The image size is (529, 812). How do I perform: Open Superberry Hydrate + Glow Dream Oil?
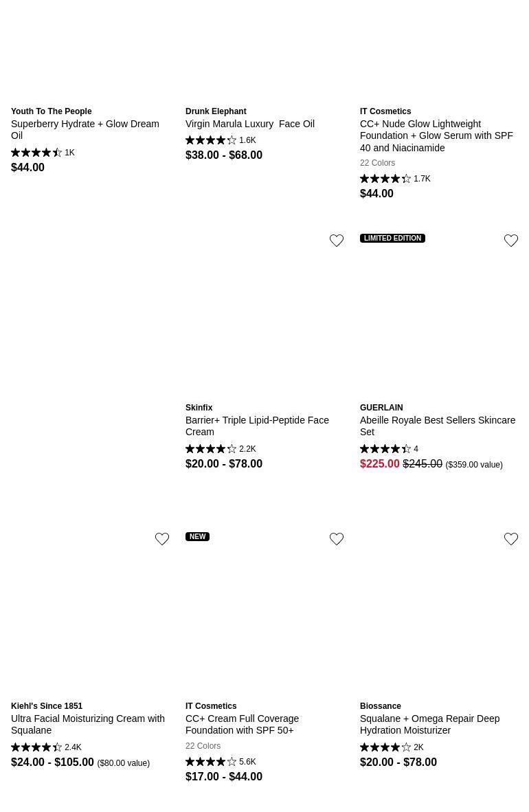(x=85, y=129)
